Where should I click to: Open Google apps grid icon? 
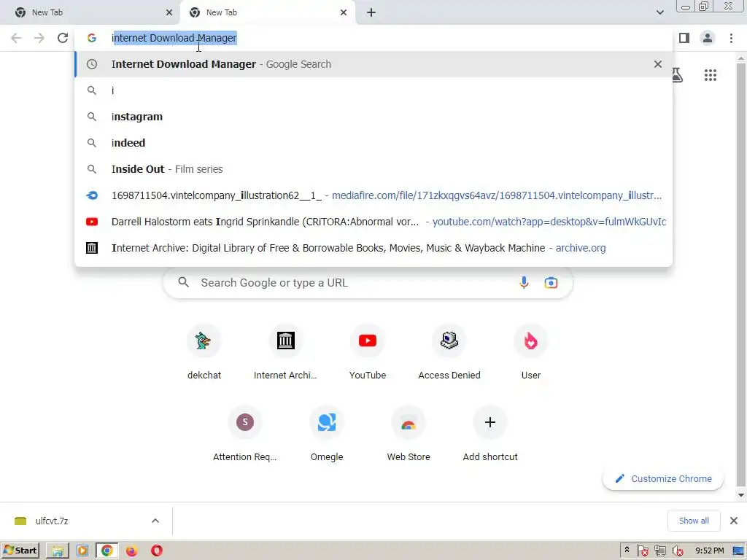(711, 75)
